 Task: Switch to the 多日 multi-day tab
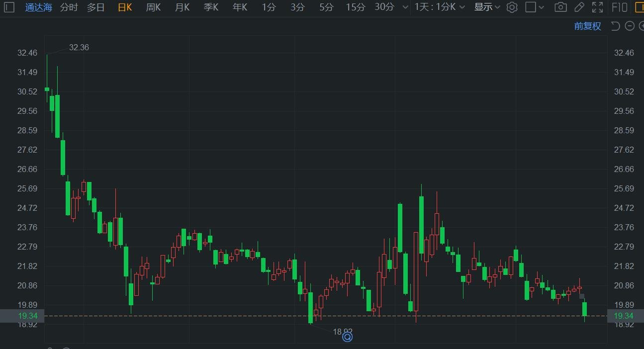point(95,7)
